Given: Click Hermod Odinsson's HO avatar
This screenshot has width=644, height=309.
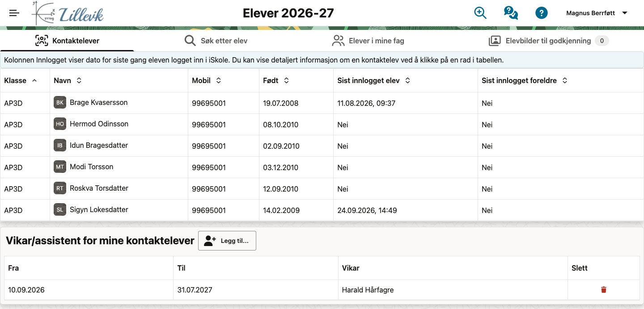Looking at the screenshot, I should (60, 124).
